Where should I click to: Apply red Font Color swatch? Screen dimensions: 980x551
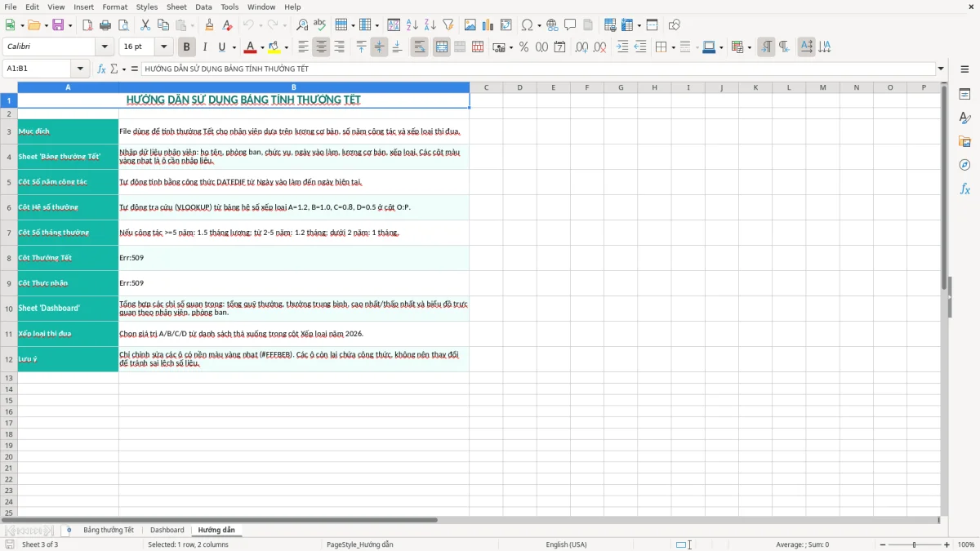[x=251, y=47]
